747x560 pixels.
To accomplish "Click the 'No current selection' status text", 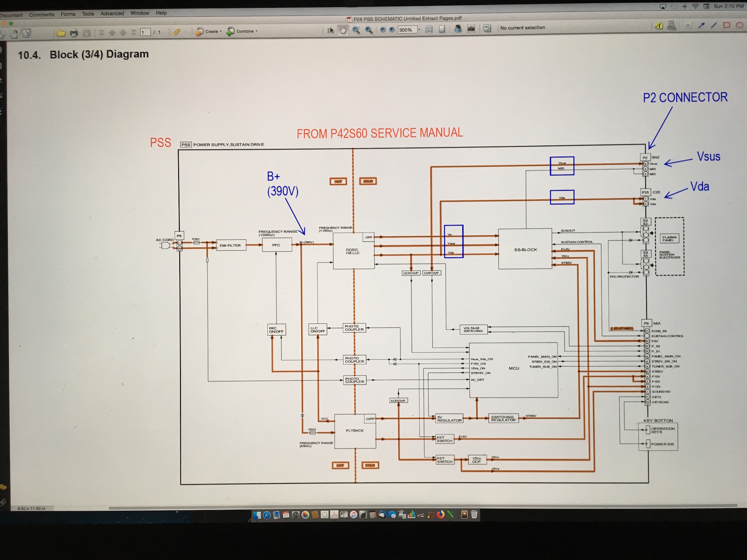I will 522,27.
